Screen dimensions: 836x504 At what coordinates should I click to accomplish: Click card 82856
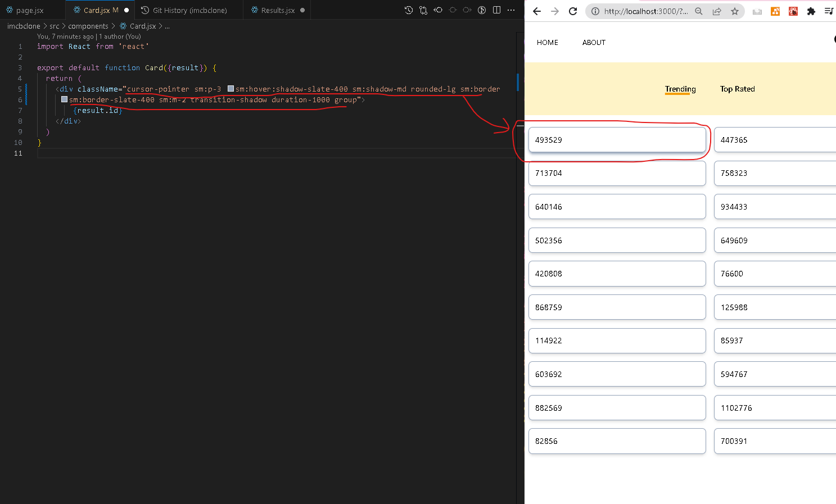[617, 441]
